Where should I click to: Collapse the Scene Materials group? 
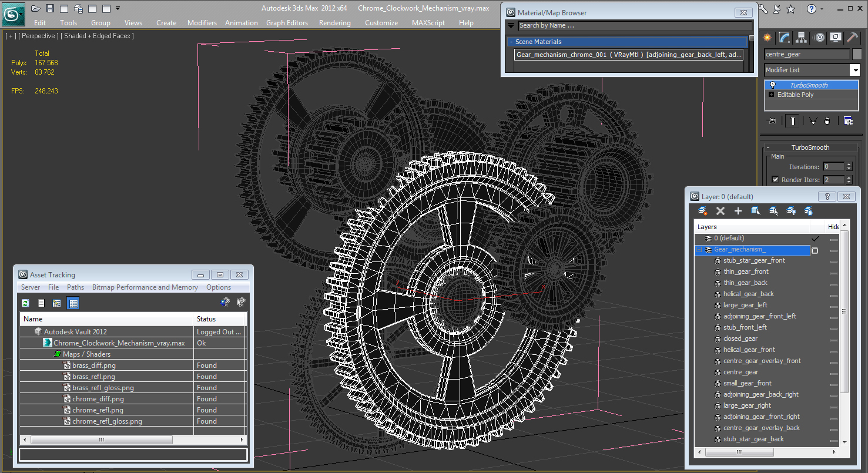point(511,42)
